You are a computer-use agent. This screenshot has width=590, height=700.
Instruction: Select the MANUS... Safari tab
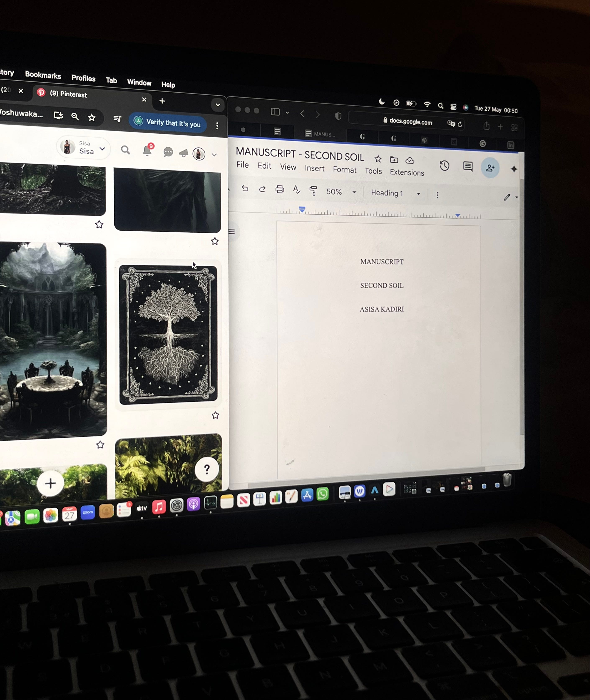pyautogui.click(x=320, y=134)
